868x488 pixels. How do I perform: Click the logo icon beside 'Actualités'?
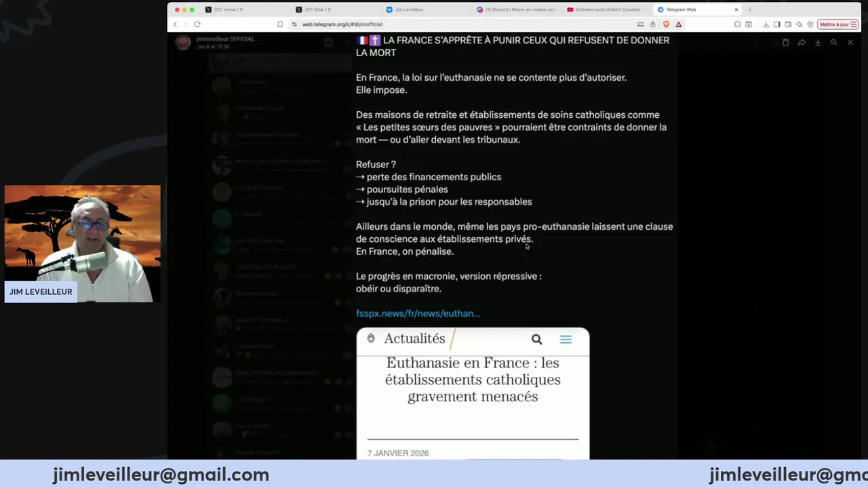click(371, 338)
